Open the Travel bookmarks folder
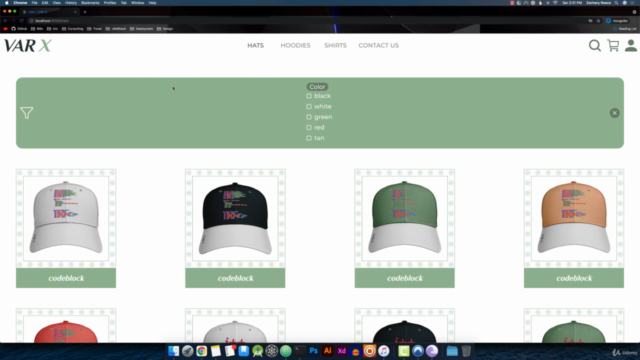Screen dimensions: 640x360 coord(94,29)
